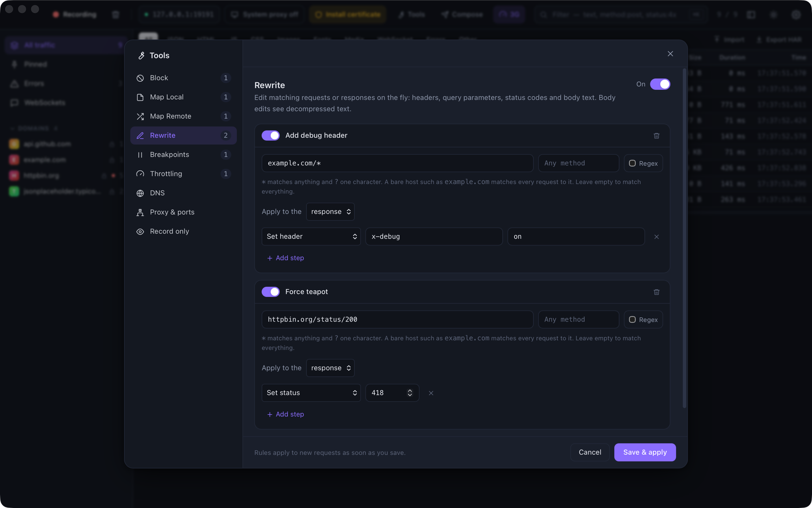Open Apply to dropdown in Force teapot

pyautogui.click(x=330, y=368)
